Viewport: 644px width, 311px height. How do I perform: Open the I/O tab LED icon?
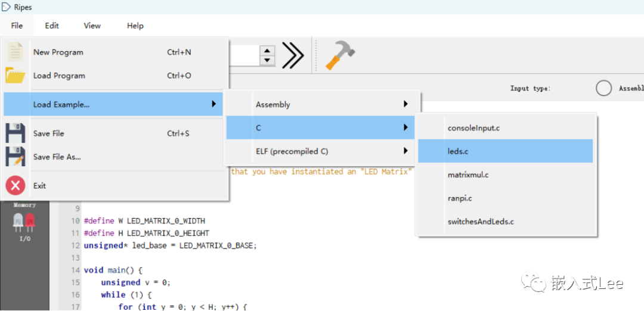pos(24,224)
